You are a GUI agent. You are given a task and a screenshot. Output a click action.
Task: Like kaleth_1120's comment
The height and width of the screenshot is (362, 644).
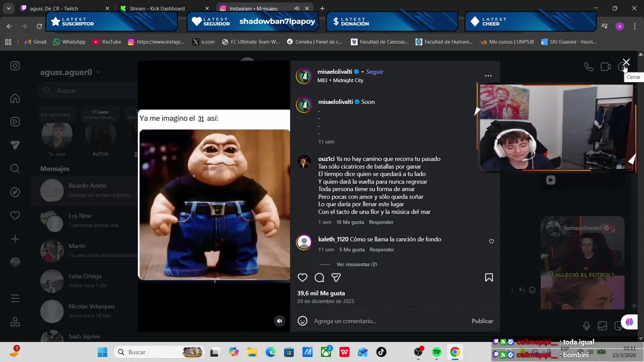pos(492,241)
